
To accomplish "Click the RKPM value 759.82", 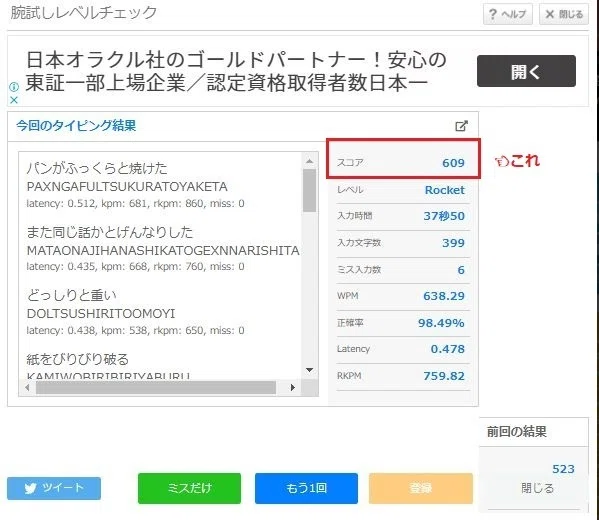I will click(444, 376).
